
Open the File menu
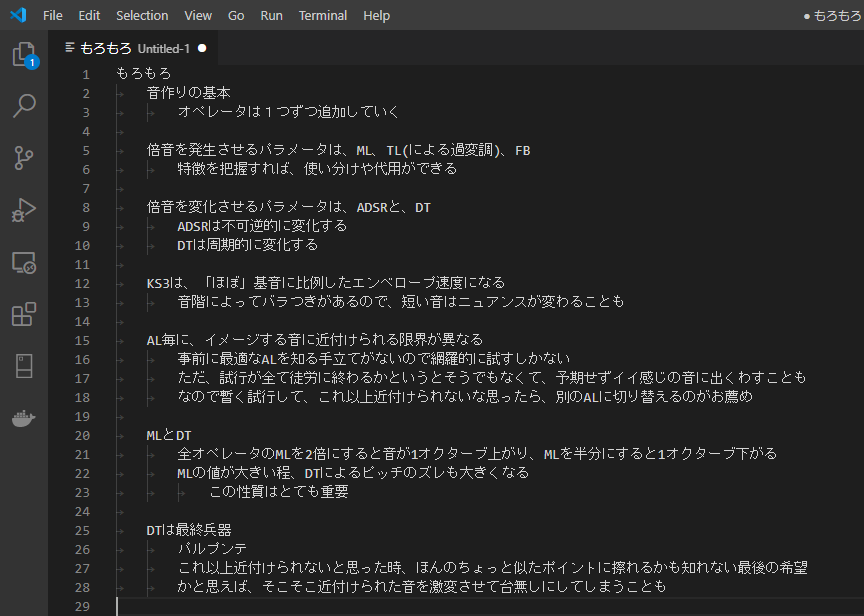pyautogui.click(x=52, y=15)
